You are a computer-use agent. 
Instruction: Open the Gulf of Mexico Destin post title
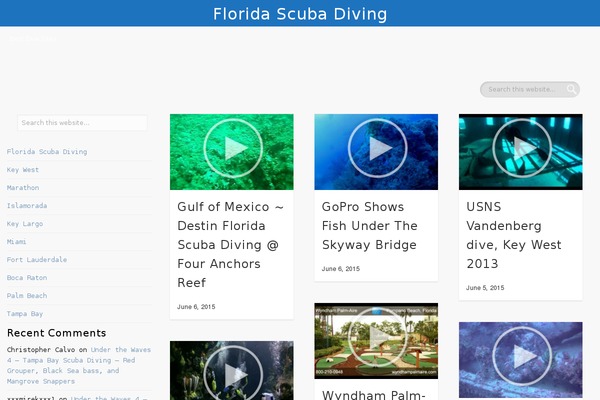click(231, 245)
